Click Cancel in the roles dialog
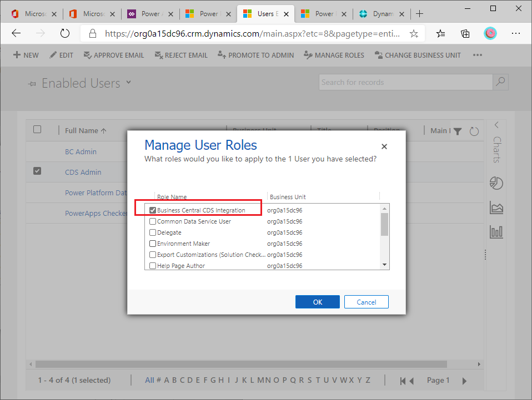The height and width of the screenshot is (400, 532). click(x=366, y=302)
